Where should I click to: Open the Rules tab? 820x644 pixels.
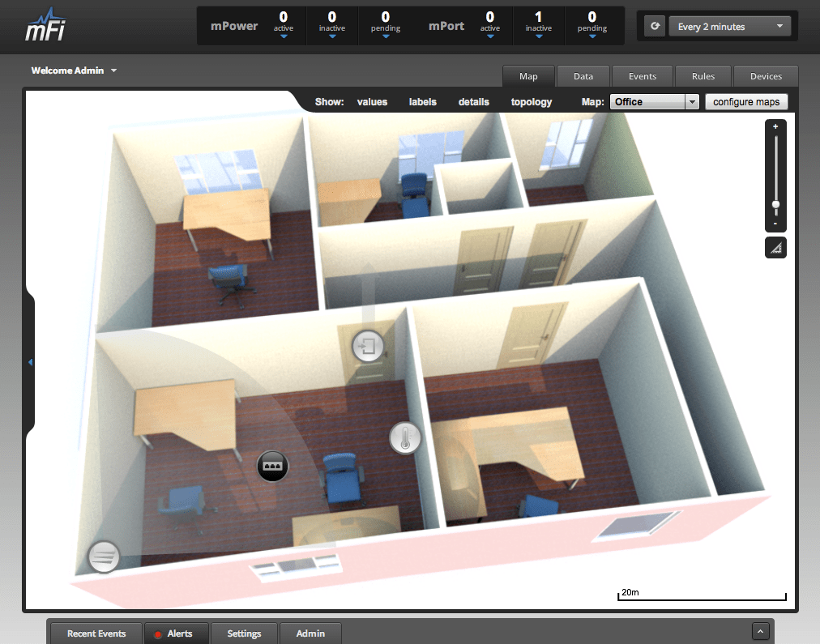(x=703, y=75)
